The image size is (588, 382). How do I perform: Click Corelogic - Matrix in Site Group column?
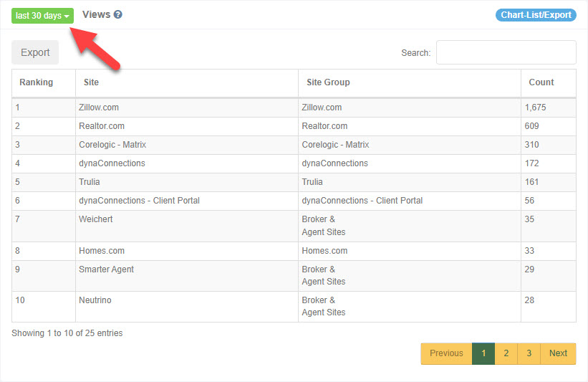(336, 145)
